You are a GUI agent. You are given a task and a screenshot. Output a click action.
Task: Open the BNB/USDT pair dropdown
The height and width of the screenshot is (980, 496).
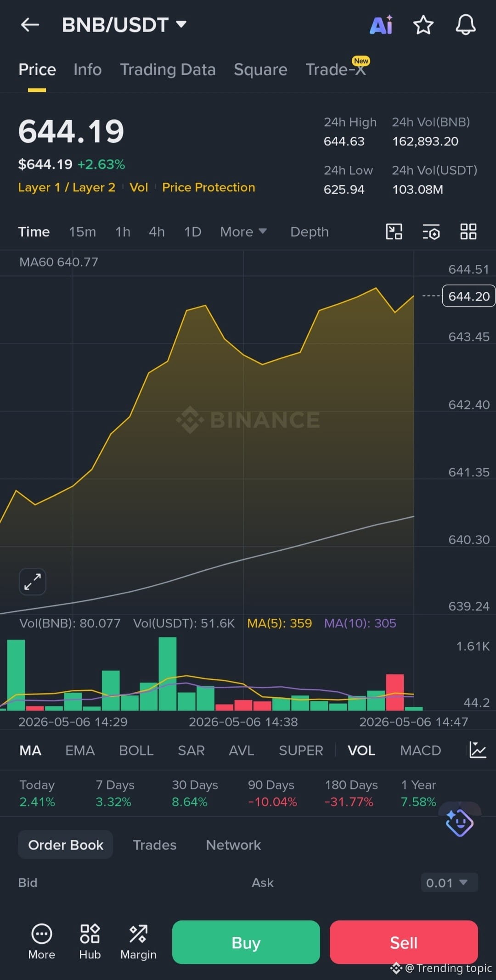pyautogui.click(x=124, y=25)
